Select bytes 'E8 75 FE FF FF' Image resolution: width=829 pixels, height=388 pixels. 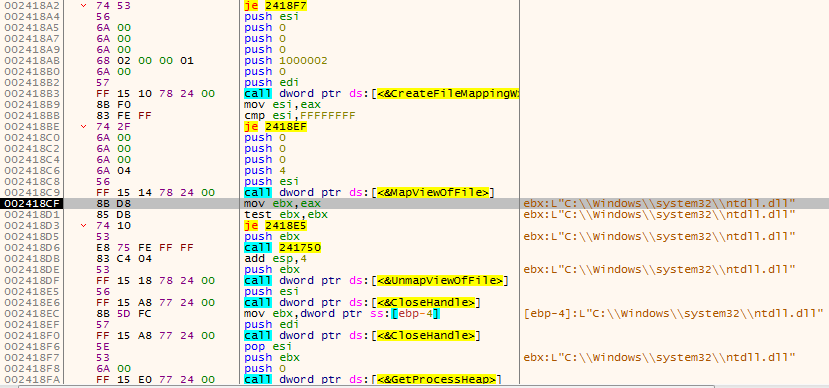tap(145, 247)
